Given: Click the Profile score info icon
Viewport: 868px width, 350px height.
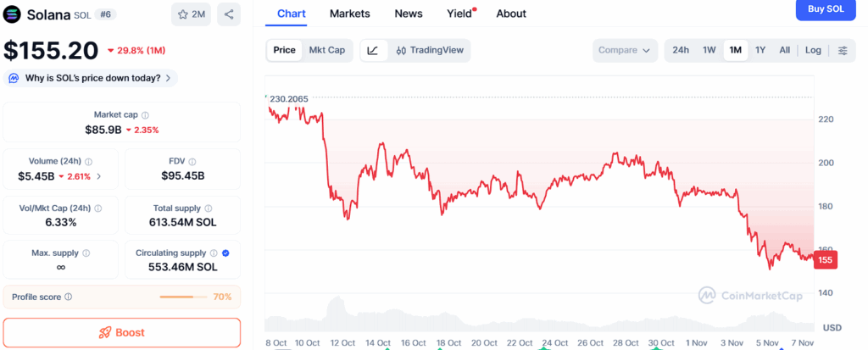Looking at the screenshot, I should pos(69,297).
